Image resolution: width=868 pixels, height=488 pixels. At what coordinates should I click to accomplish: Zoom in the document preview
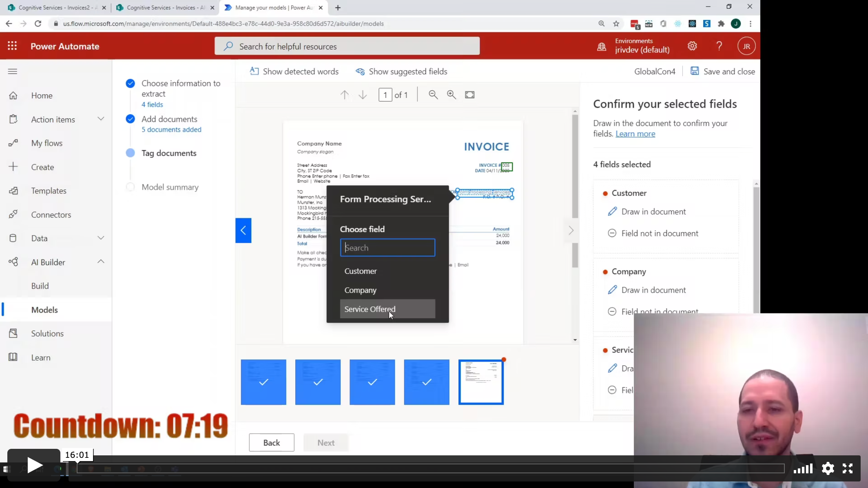[452, 95]
